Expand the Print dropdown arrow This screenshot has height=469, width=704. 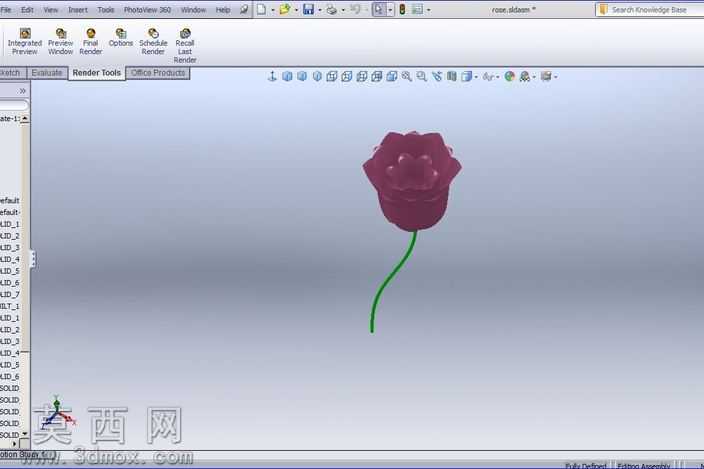(x=343, y=10)
